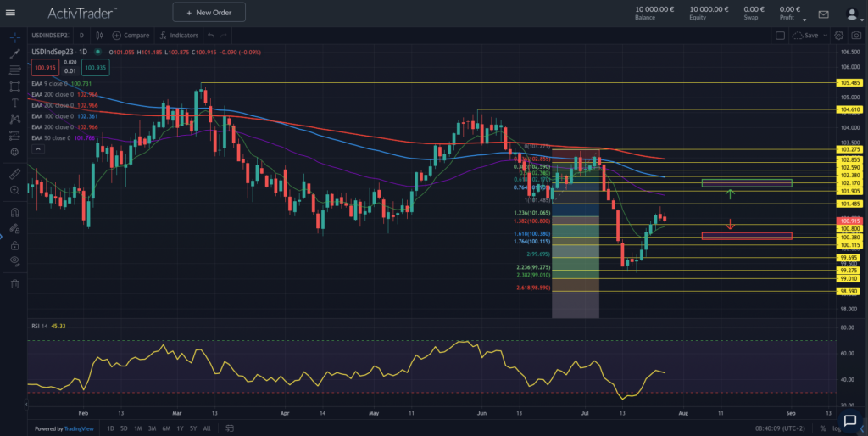
Task: Collapse the bottom-left pane arrow
Action: (x=26, y=405)
